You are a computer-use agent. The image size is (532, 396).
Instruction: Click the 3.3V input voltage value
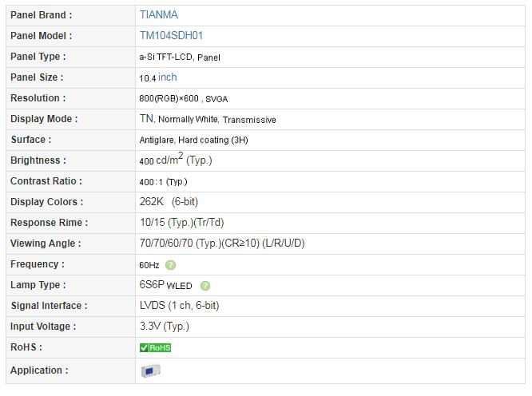165,327
